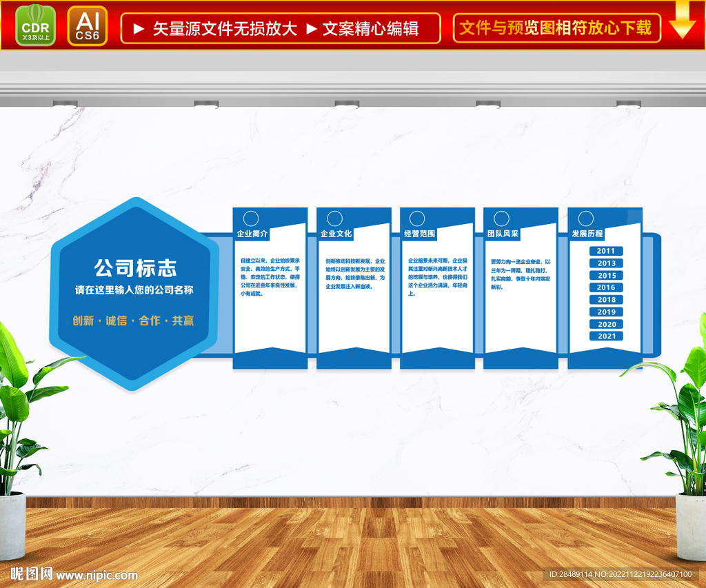Click the 文件与预览图相符放心下载 banner button
This screenshot has height=588, width=706.
pos(556,28)
